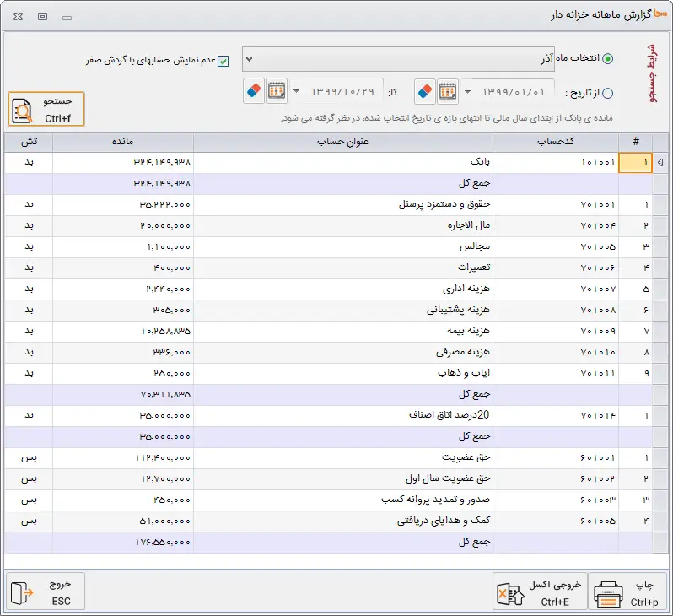Clear start date with the eraser icon
This screenshot has height=616, width=673.
click(x=426, y=90)
